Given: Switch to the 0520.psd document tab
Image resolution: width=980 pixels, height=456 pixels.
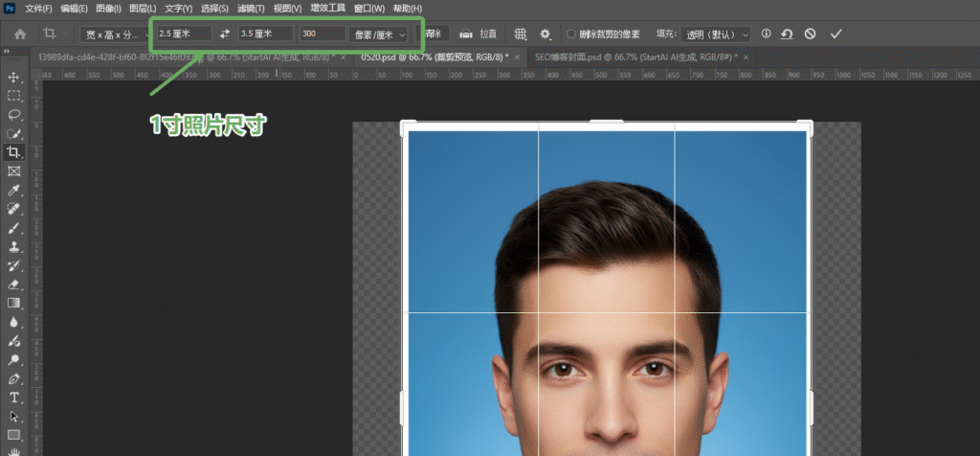Looking at the screenshot, I should (434, 57).
